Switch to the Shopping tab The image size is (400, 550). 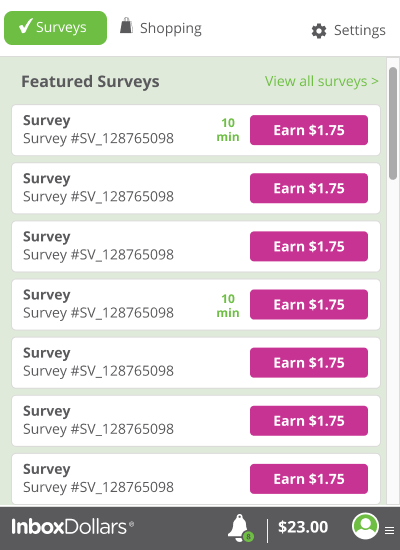tap(161, 28)
